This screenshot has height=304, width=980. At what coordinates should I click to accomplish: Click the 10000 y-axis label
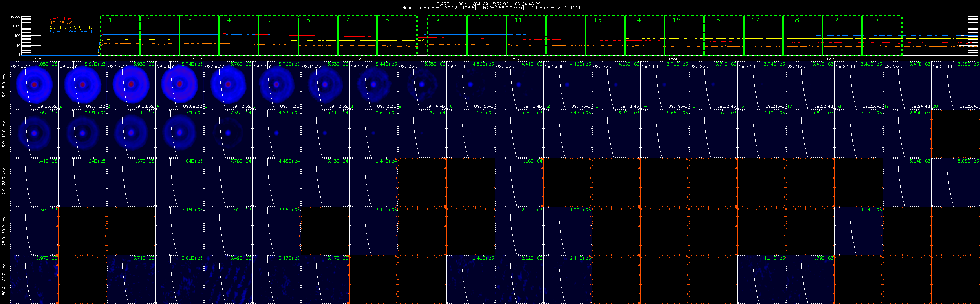(15, 17)
